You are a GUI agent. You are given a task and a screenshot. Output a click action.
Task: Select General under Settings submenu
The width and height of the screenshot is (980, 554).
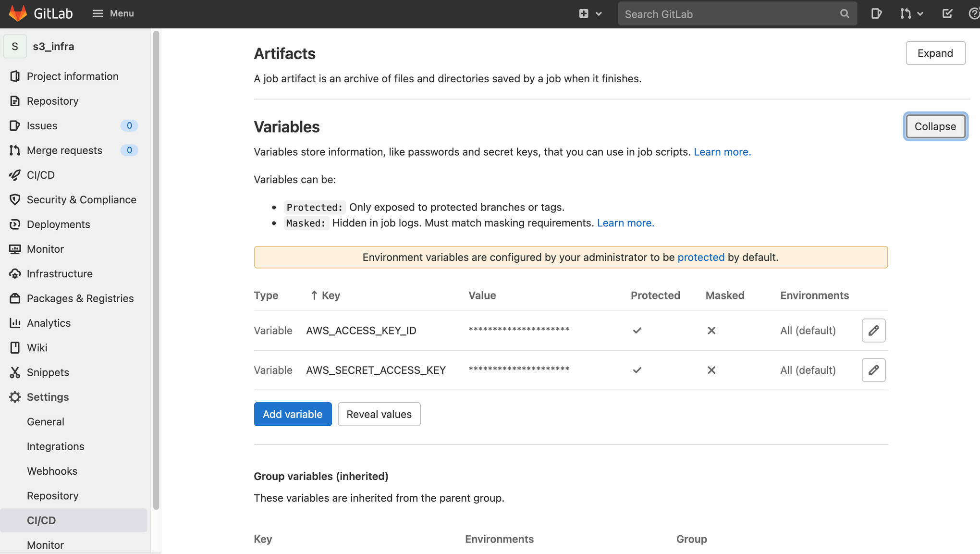[45, 421]
